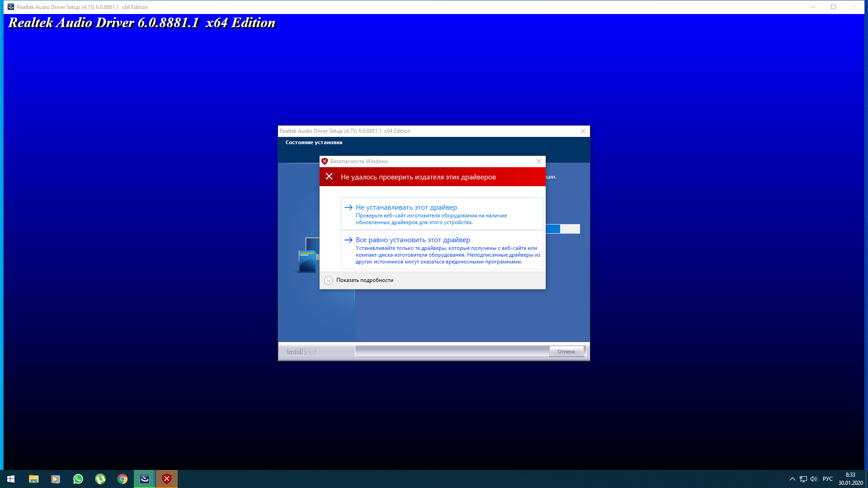Open File Explorer from taskbar
868x488 pixels.
(x=33, y=479)
